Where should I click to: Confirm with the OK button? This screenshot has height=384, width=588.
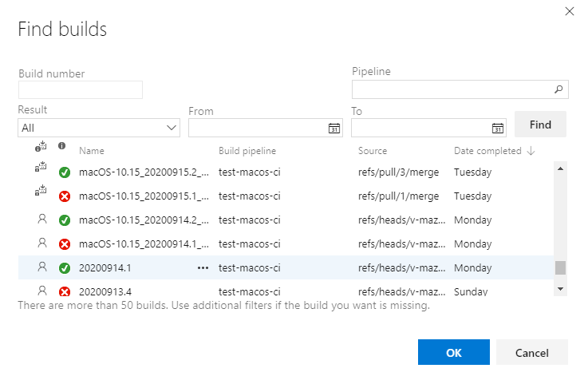point(453,352)
